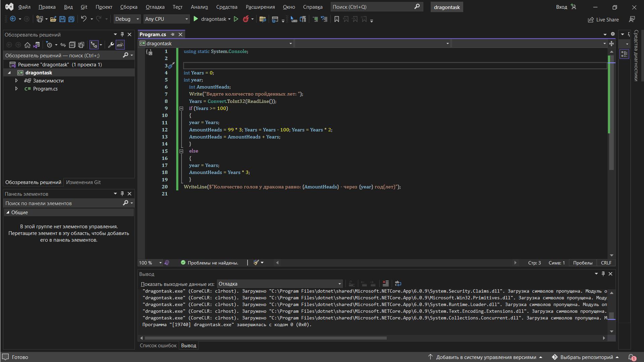
Task: Click the Поиск (Ctrl+Q) search box
Action: [372, 7]
